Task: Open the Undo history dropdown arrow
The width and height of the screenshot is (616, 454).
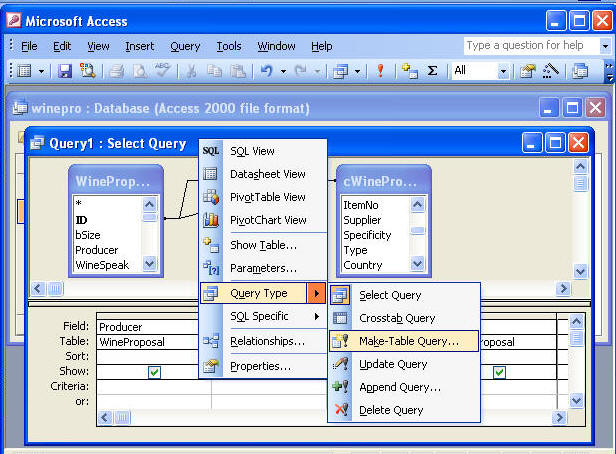Action: coord(283,71)
